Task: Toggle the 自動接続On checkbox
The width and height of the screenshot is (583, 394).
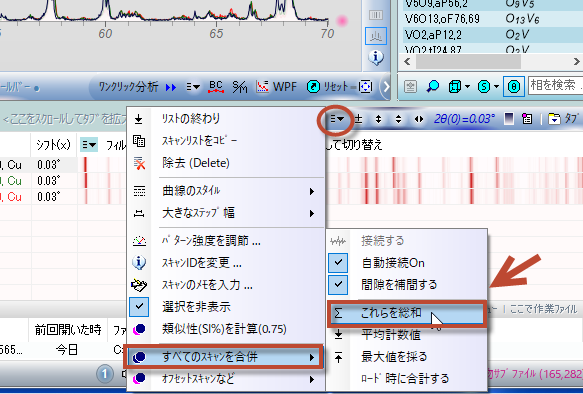Action: [x=338, y=263]
